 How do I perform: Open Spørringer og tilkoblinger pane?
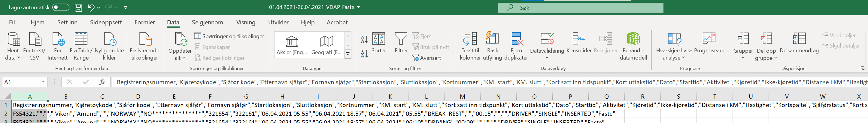tap(229, 36)
